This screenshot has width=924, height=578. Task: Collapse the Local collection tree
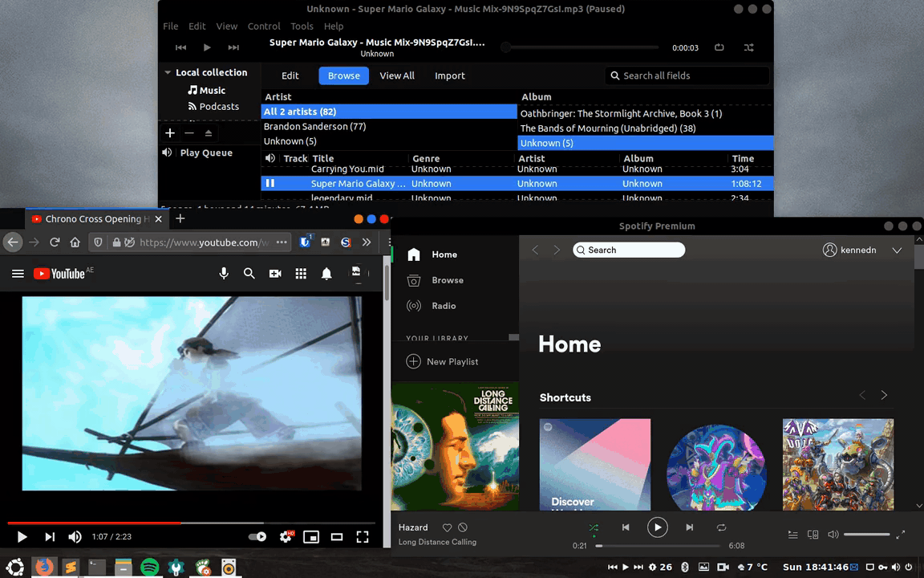point(168,72)
